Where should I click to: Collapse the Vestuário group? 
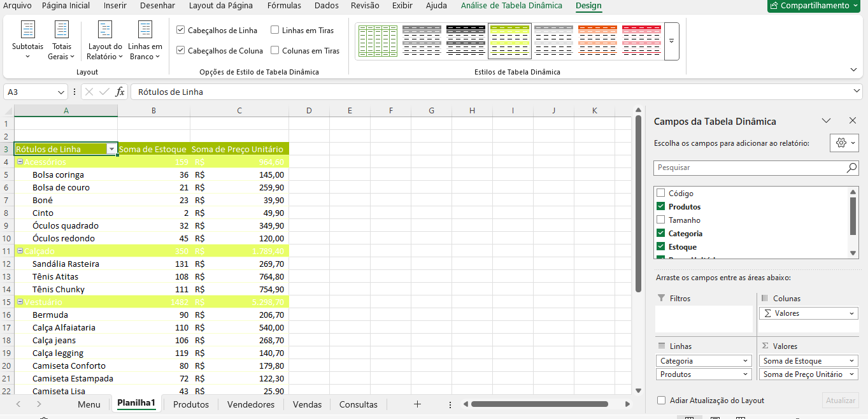point(20,302)
